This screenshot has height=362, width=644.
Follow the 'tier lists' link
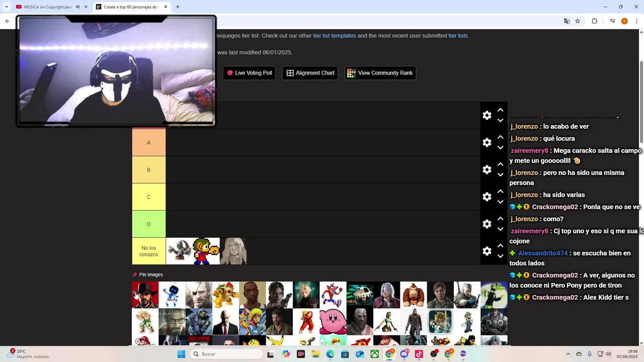458,36
